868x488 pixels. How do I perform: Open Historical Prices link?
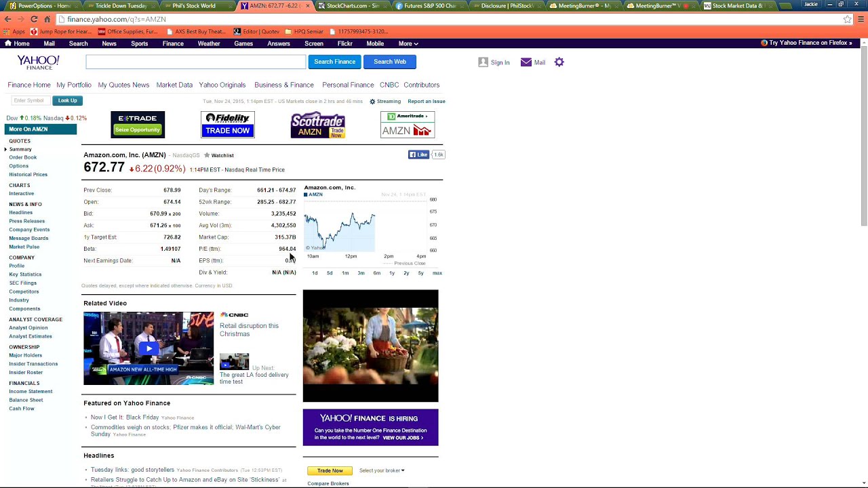(x=28, y=174)
